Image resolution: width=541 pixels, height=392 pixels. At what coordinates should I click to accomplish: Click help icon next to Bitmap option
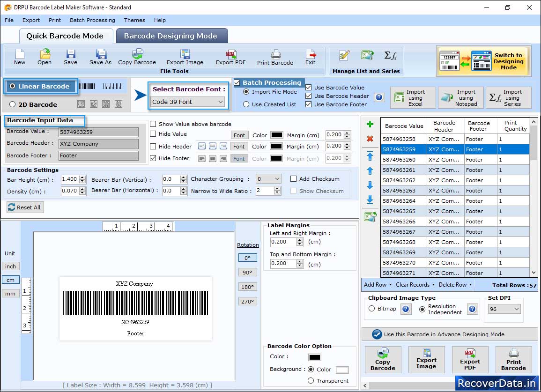click(406, 309)
